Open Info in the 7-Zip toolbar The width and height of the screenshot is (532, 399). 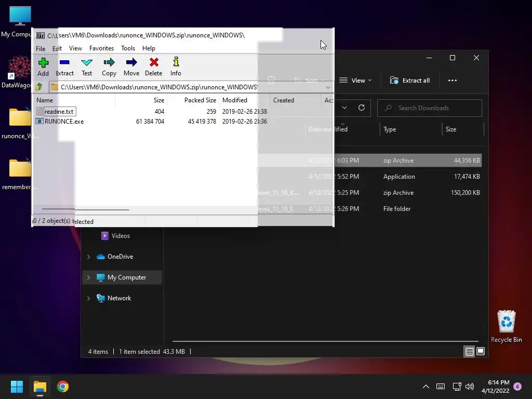coord(176,67)
